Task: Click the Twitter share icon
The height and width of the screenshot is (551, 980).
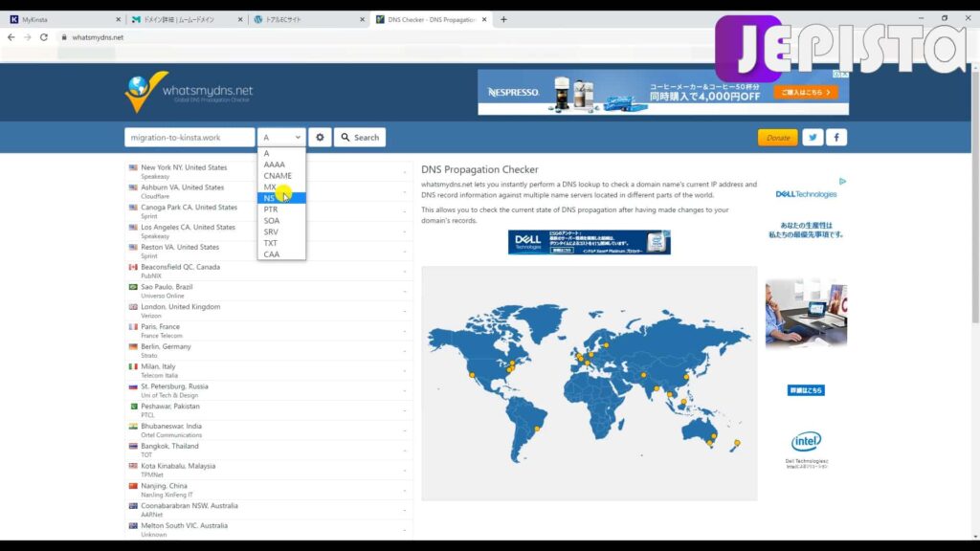Action: 813,138
